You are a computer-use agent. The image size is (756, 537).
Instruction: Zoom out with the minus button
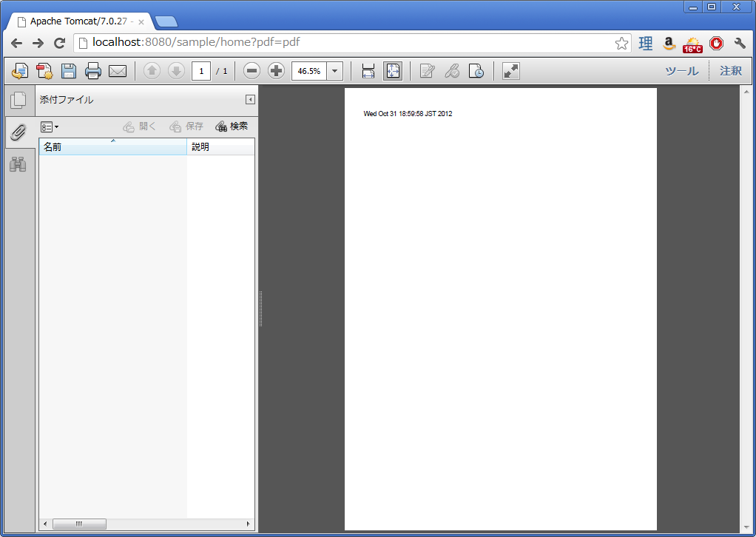(252, 71)
